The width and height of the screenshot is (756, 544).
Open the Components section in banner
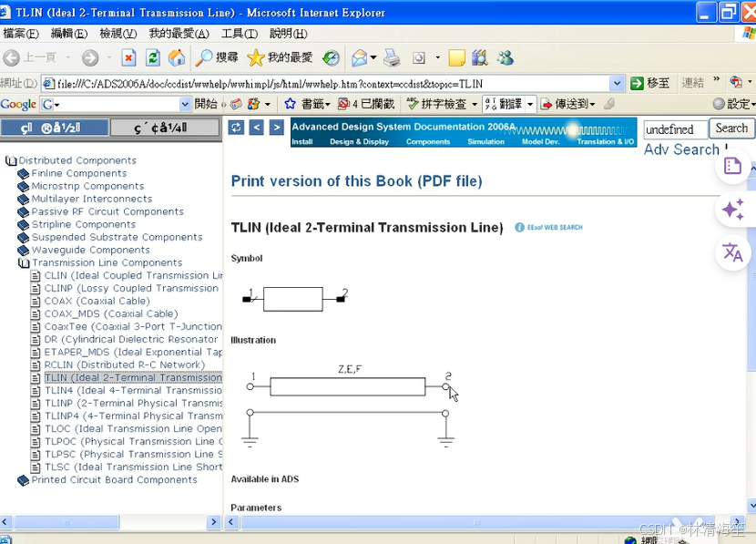[x=428, y=142]
